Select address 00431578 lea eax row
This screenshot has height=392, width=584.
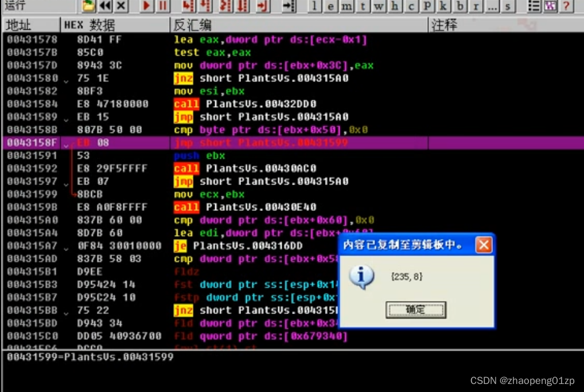[293, 40]
